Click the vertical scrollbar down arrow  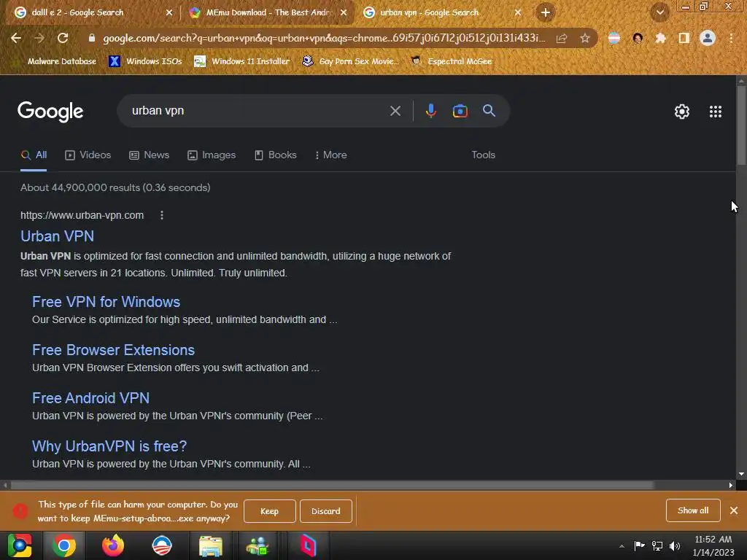coord(741,474)
